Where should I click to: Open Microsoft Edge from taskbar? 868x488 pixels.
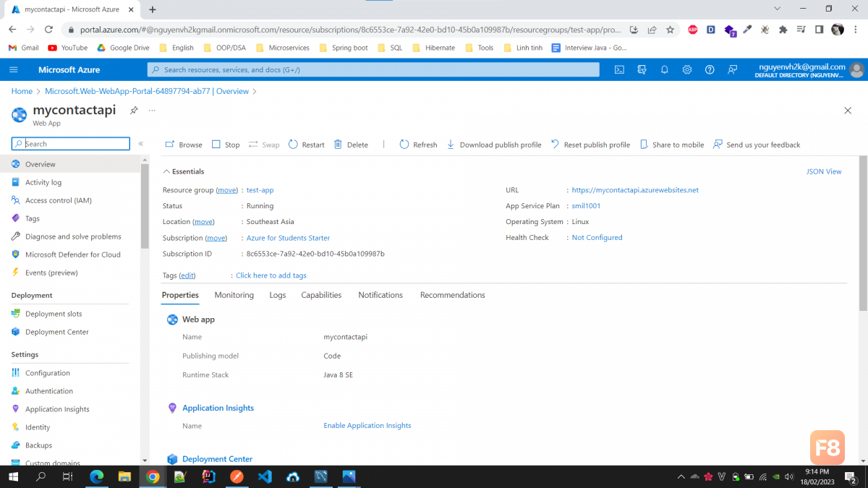tap(96, 477)
